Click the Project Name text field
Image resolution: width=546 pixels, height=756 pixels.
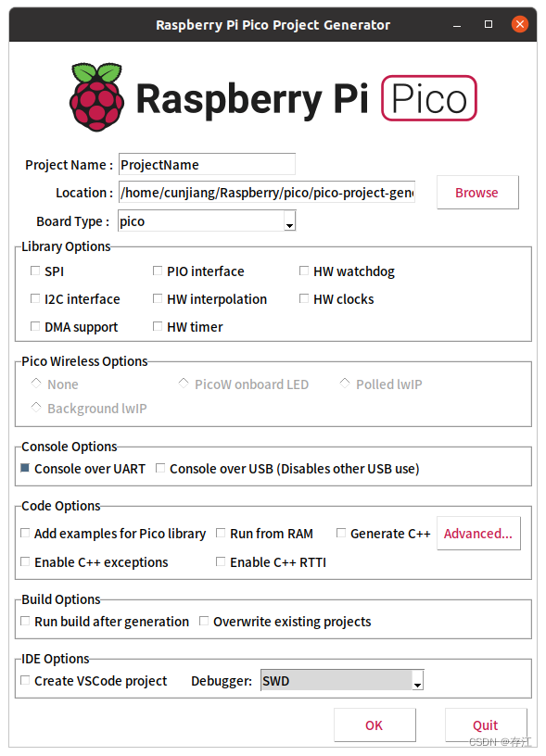click(x=206, y=164)
